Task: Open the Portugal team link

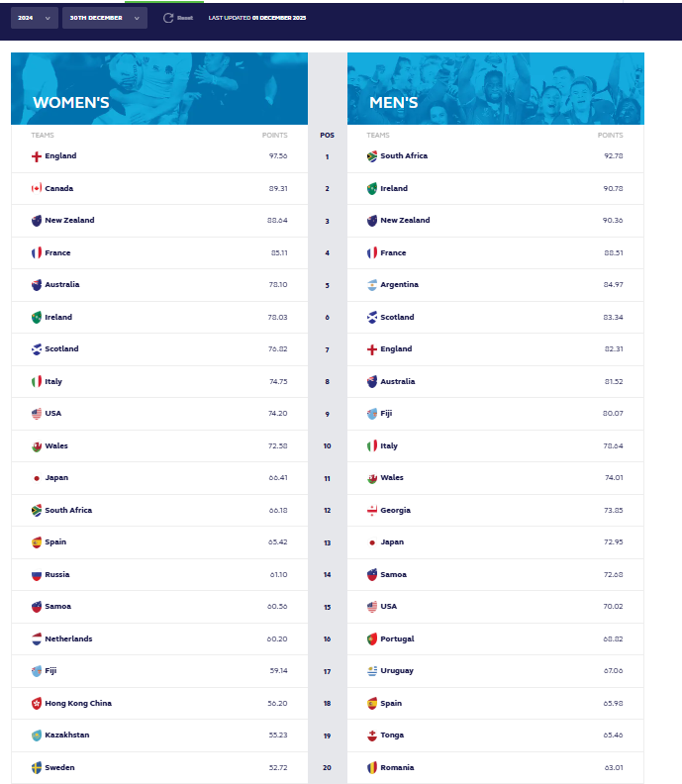Action: point(397,639)
